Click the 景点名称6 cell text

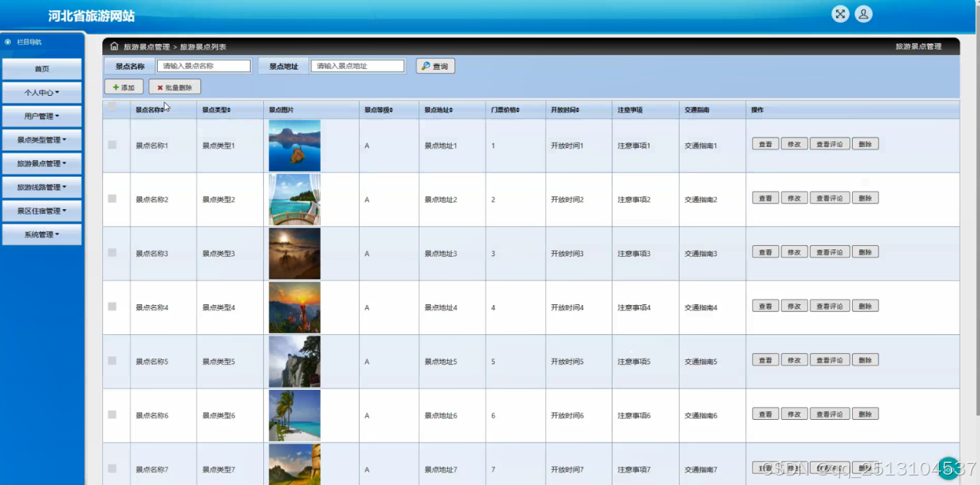click(152, 416)
